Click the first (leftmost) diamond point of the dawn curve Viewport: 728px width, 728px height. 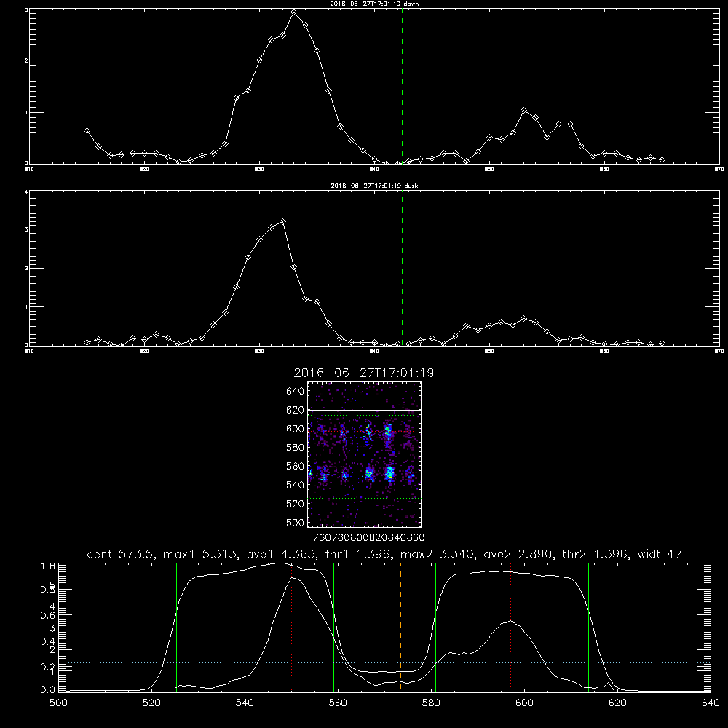pyautogui.click(x=87, y=131)
